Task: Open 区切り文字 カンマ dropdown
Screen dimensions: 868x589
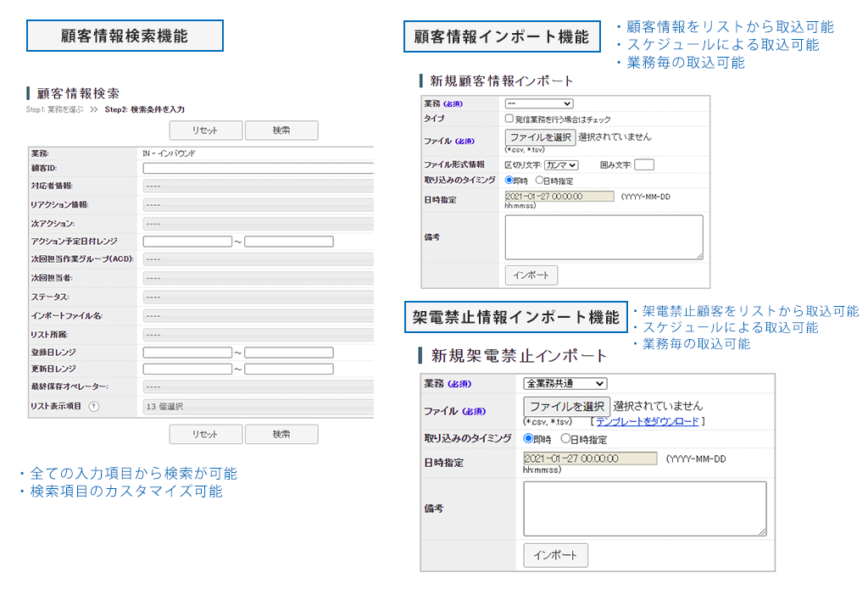Action: pos(561,165)
